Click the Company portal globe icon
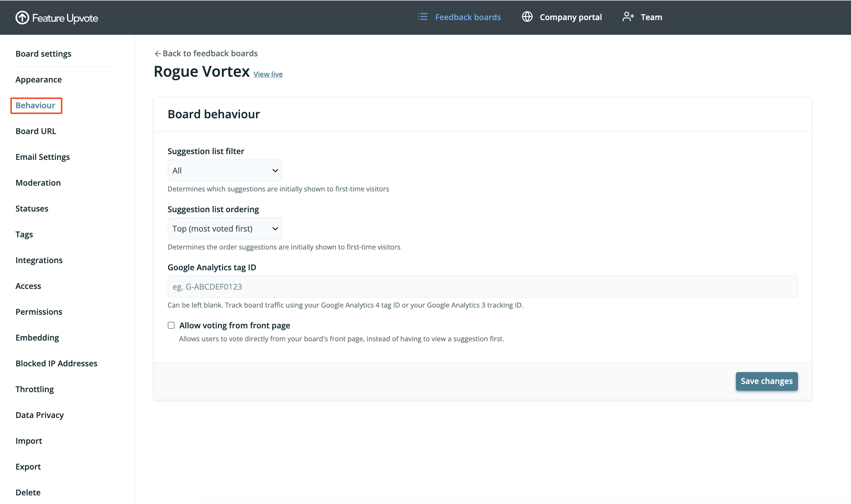The width and height of the screenshot is (851, 504). (x=527, y=17)
